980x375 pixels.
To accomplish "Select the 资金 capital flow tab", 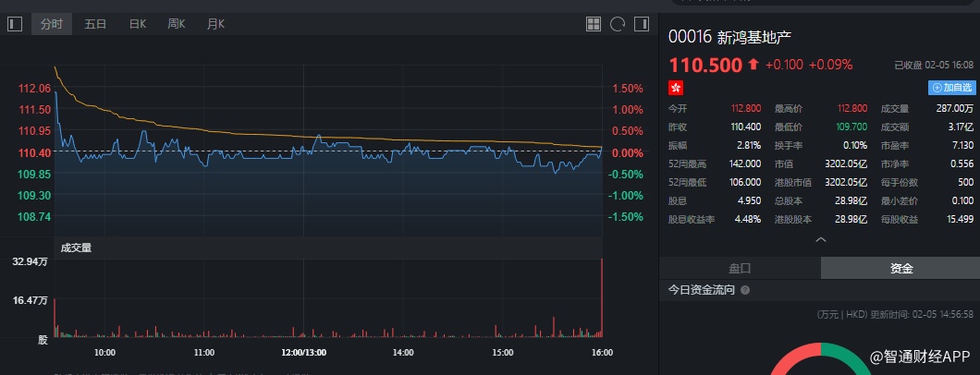I will [x=901, y=269].
